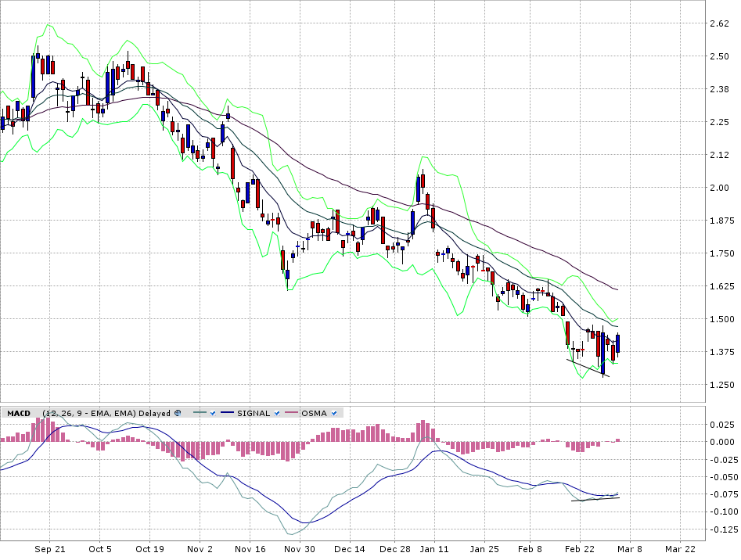
Task: Open MACD parameters (12, 26, 9 - EMA, EMA)
Action: tap(88, 413)
